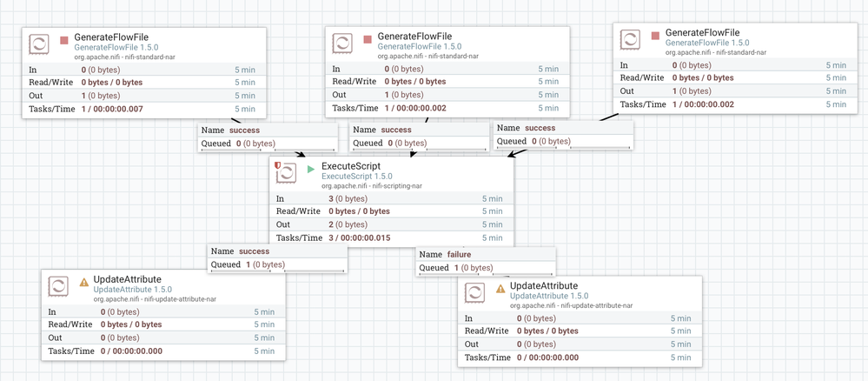Click ExecuteScript's green running triangle indicator
This screenshot has height=381, width=868.
(x=310, y=169)
